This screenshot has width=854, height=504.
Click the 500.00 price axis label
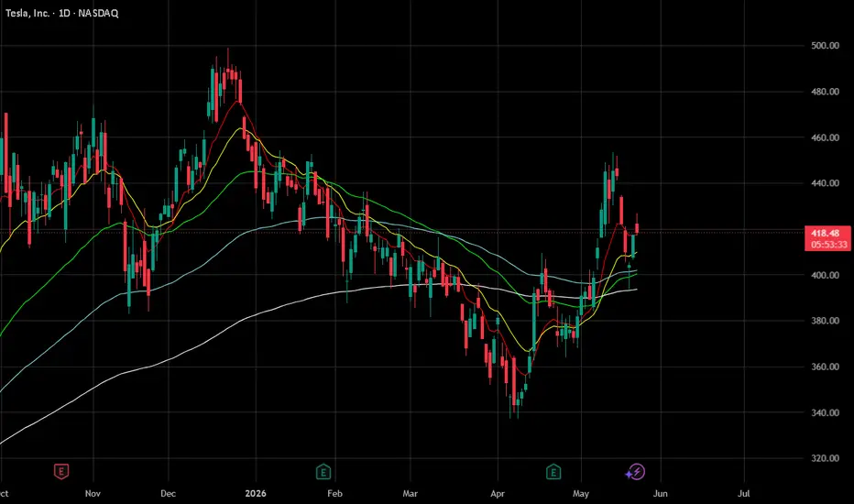(825, 46)
